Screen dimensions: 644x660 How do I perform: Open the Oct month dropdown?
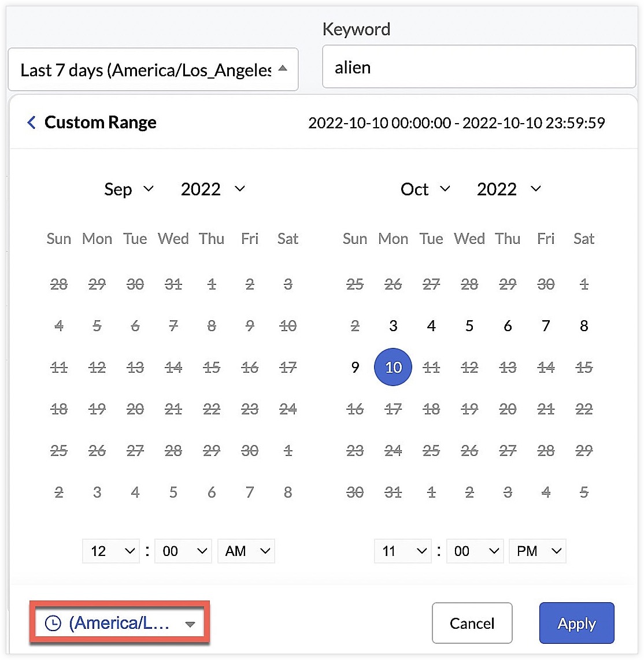pyautogui.click(x=424, y=189)
